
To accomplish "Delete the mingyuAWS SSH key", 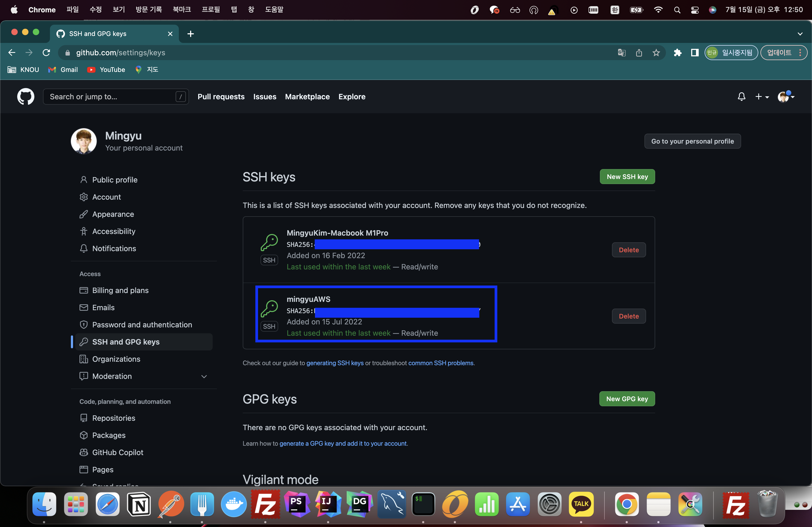I will coord(628,316).
